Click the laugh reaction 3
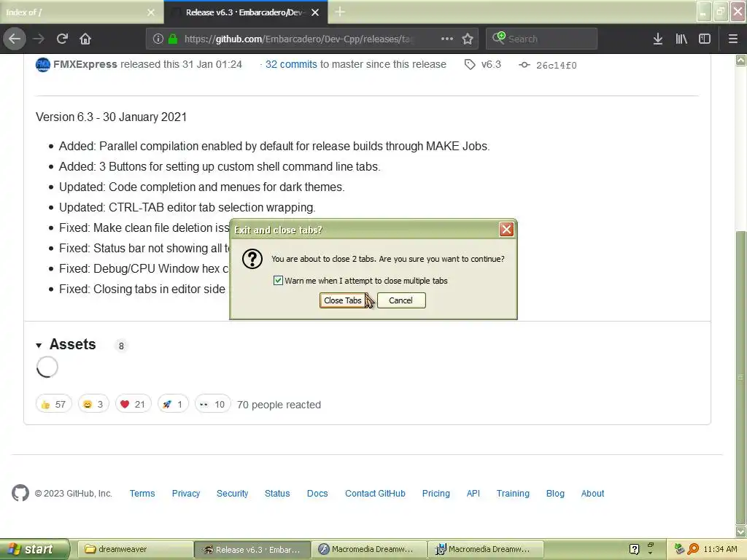The height and width of the screenshot is (560, 747). click(x=93, y=404)
